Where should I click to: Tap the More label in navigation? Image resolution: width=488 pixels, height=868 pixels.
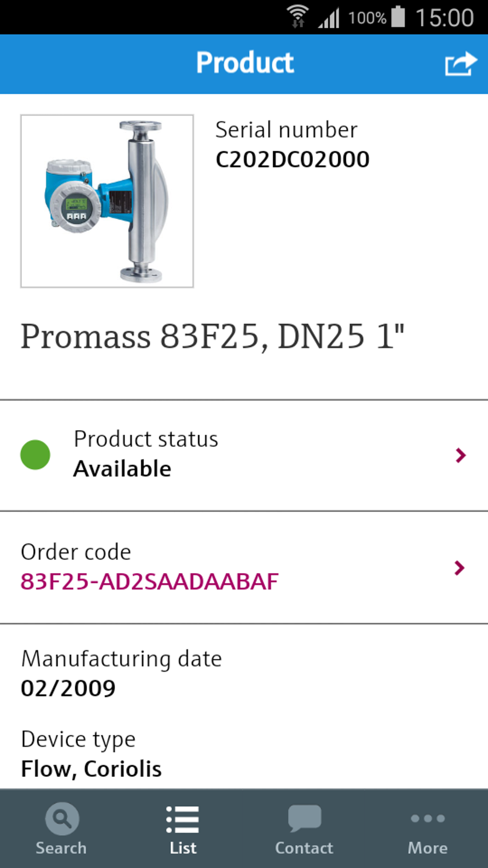pos(428,848)
